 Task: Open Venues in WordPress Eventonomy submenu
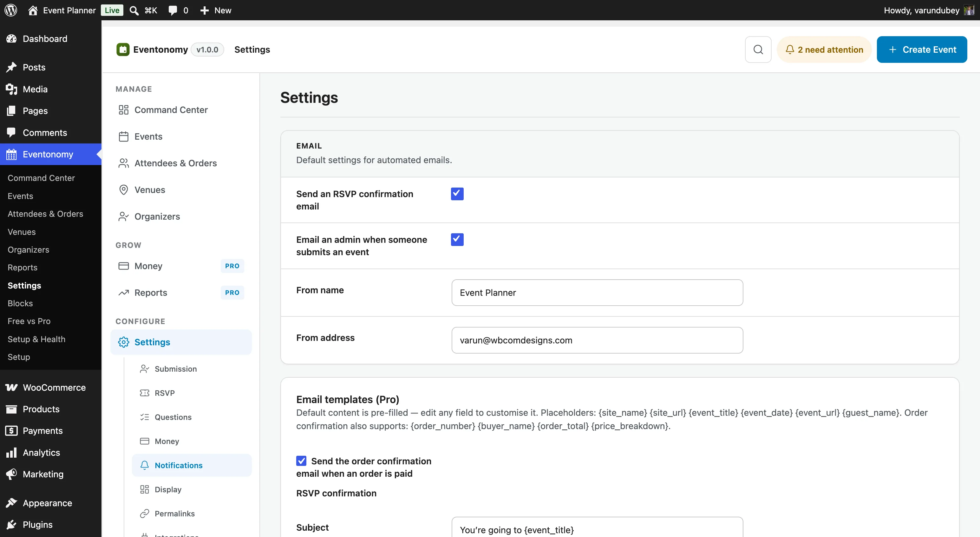click(22, 232)
